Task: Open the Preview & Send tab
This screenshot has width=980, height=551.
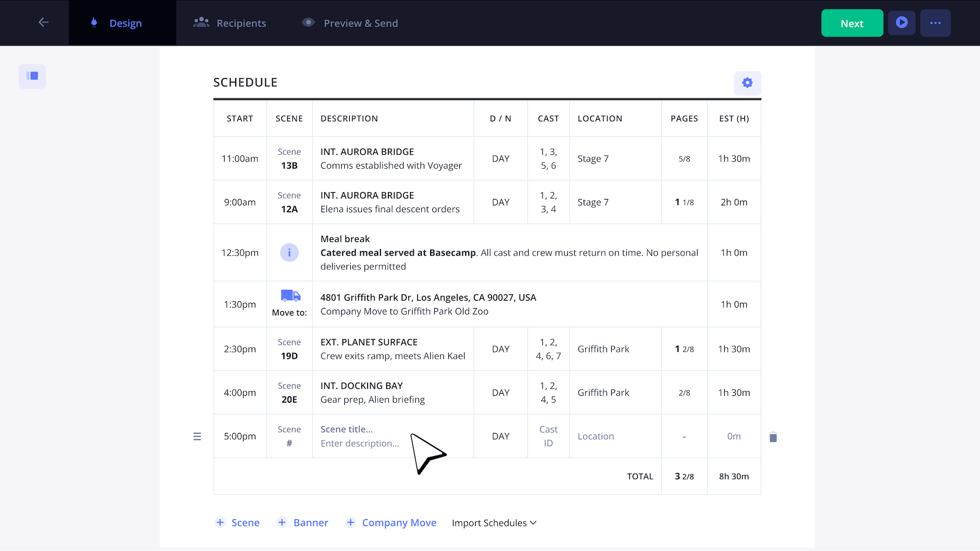Action: coord(350,23)
